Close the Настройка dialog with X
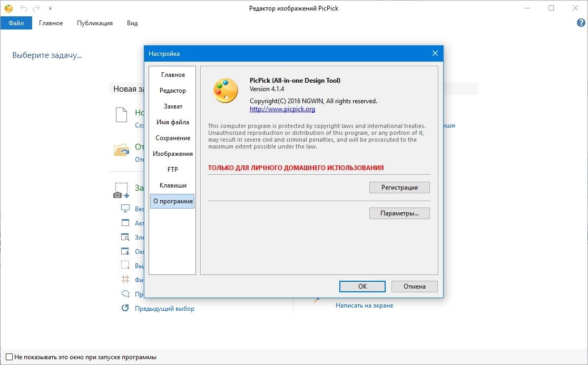The height and width of the screenshot is (365, 588). point(435,53)
